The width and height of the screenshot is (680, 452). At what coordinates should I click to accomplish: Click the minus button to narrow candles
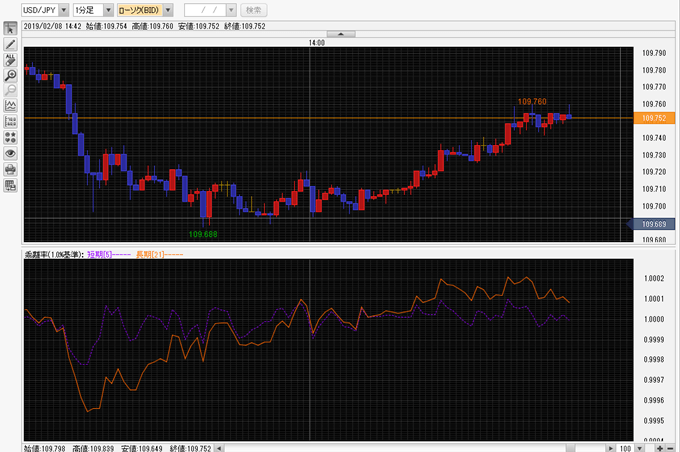point(670,448)
